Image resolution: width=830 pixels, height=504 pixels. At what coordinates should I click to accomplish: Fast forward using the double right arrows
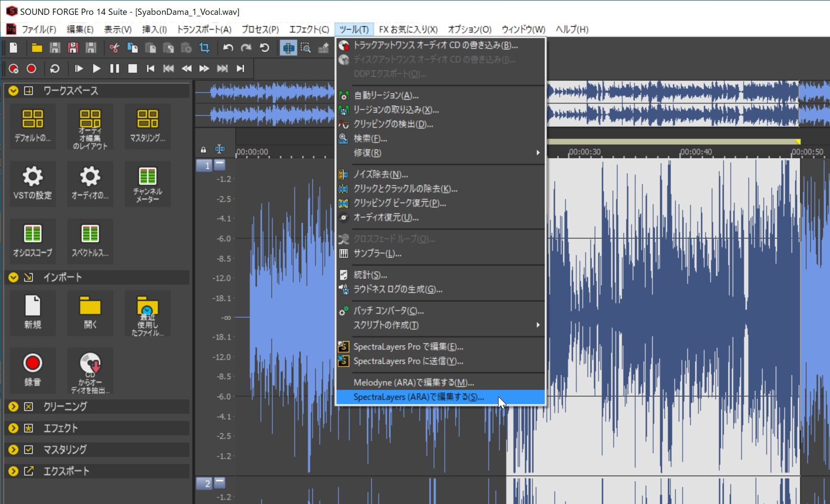pos(205,68)
